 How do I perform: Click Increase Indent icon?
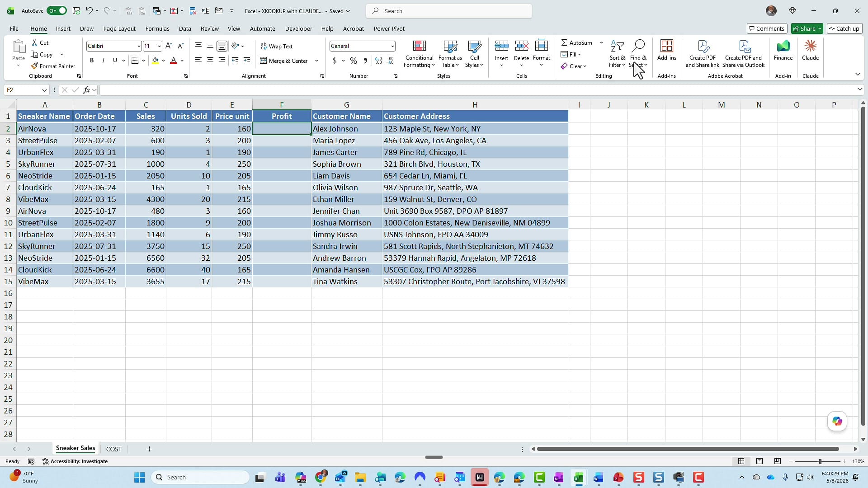point(247,61)
